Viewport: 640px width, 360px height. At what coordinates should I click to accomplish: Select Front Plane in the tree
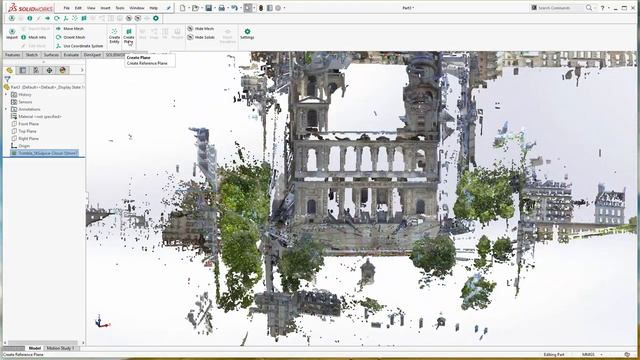(x=25, y=124)
